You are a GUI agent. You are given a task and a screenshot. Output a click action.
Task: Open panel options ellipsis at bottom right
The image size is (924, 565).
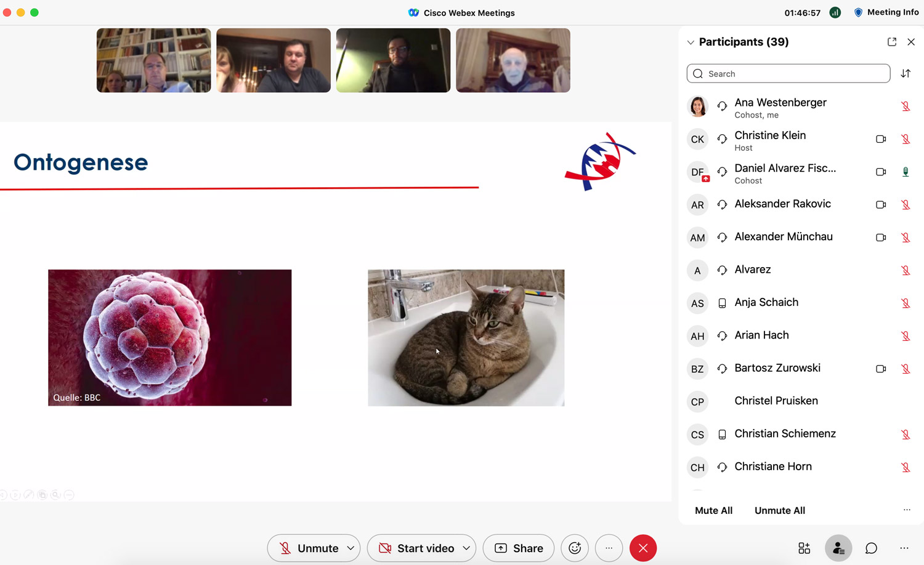904,548
